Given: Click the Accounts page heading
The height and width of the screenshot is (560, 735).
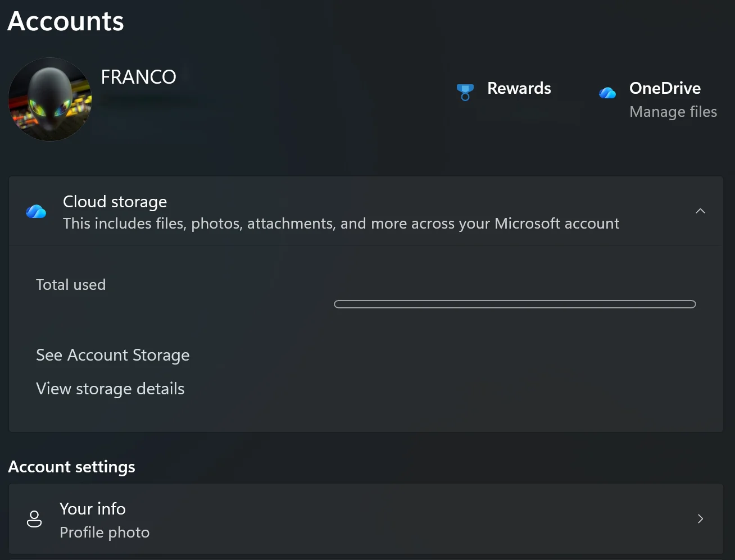Looking at the screenshot, I should (66, 21).
